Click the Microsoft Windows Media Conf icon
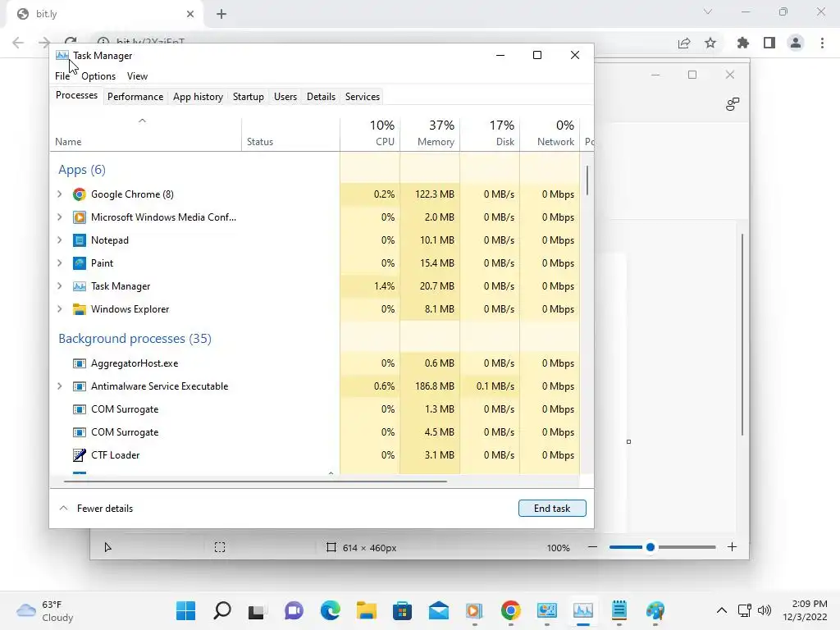The height and width of the screenshot is (630, 840). click(x=80, y=217)
